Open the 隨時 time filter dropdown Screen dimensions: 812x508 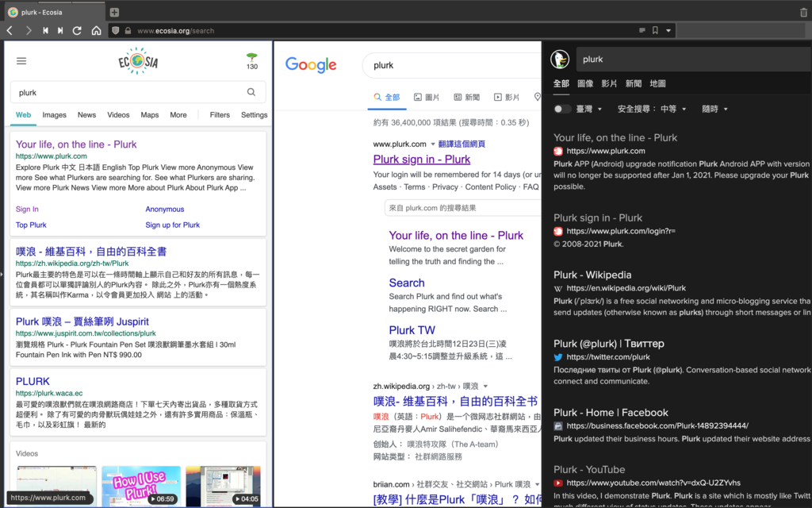714,109
